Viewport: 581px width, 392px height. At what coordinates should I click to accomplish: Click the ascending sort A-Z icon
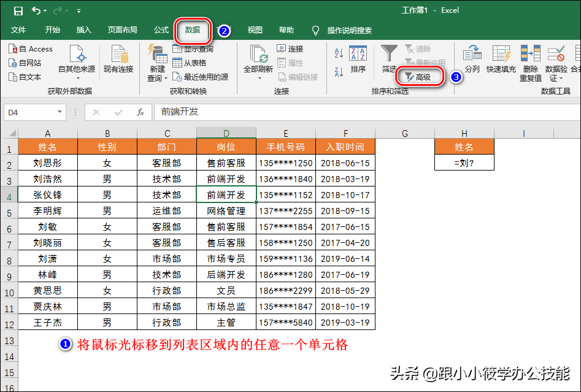[x=340, y=53]
